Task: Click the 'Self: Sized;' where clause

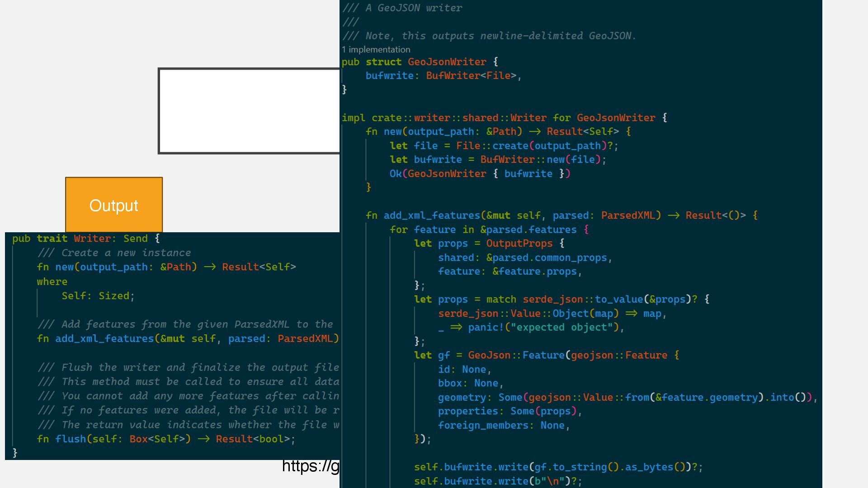Action: [x=98, y=296]
